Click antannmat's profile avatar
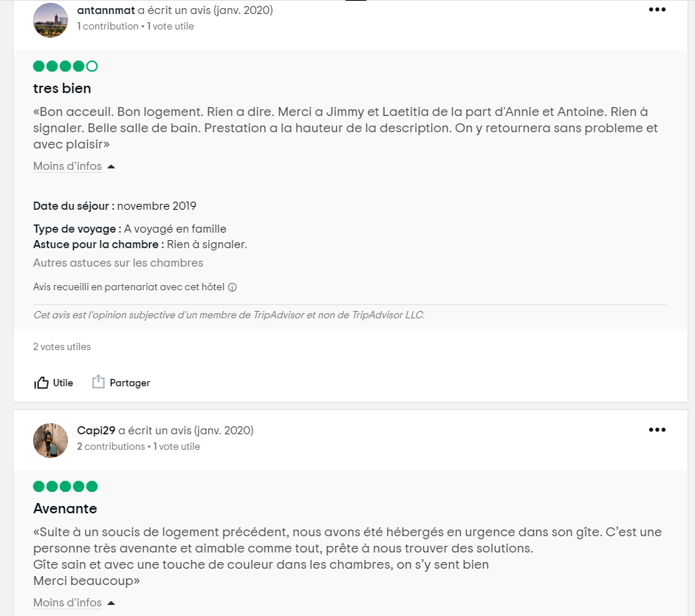Viewport: 695px width, 616px height. [51, 20]
